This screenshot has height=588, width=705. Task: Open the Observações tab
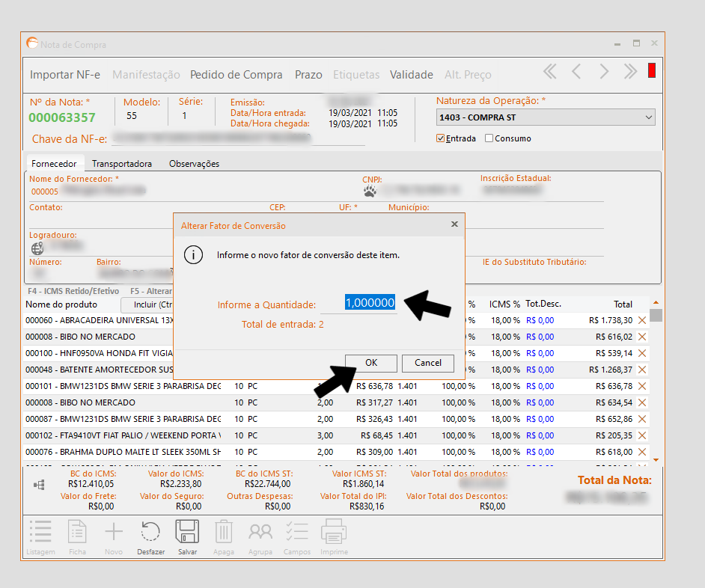point(195,164)
